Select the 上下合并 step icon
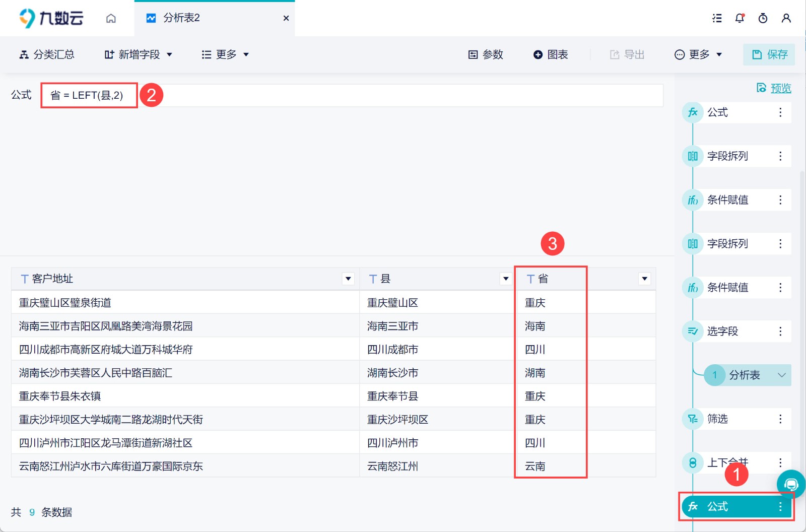Screen dimensions: 806x532 (693, 462)
